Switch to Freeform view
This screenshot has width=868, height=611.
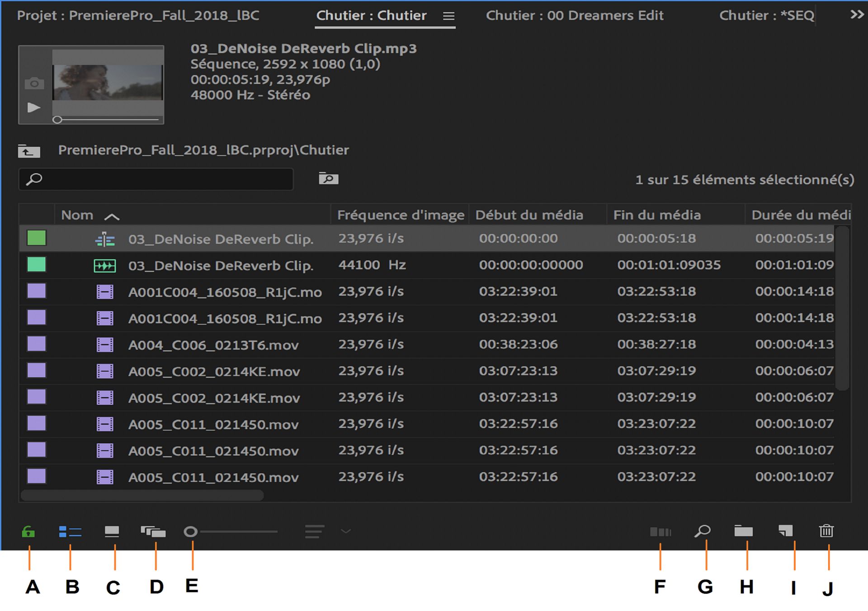(x=153, y=531)
